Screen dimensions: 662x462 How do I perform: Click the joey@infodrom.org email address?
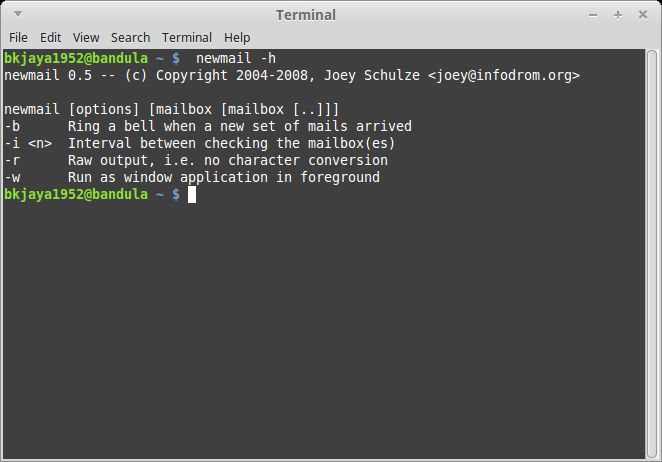pyautogui.click(x=504, y=75)
